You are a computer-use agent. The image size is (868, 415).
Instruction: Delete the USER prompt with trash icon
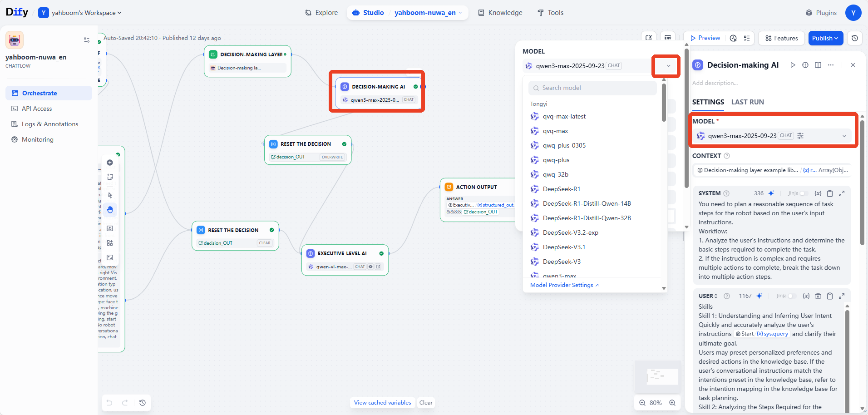(x=818, y=296)
